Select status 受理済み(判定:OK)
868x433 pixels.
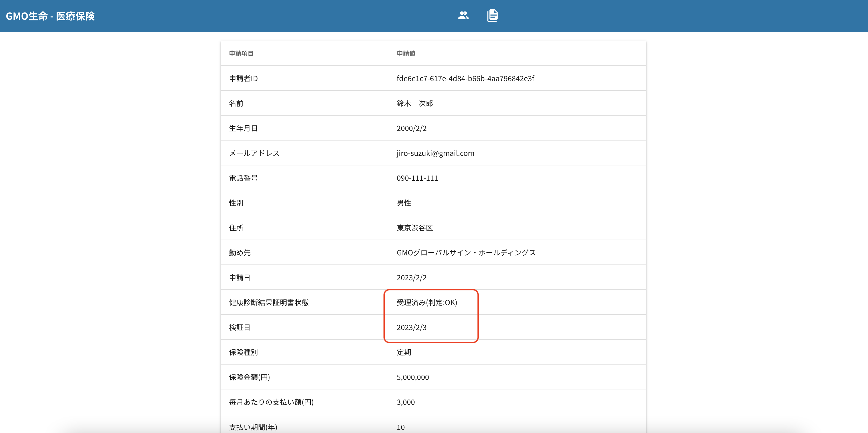(x=427, y=302)
